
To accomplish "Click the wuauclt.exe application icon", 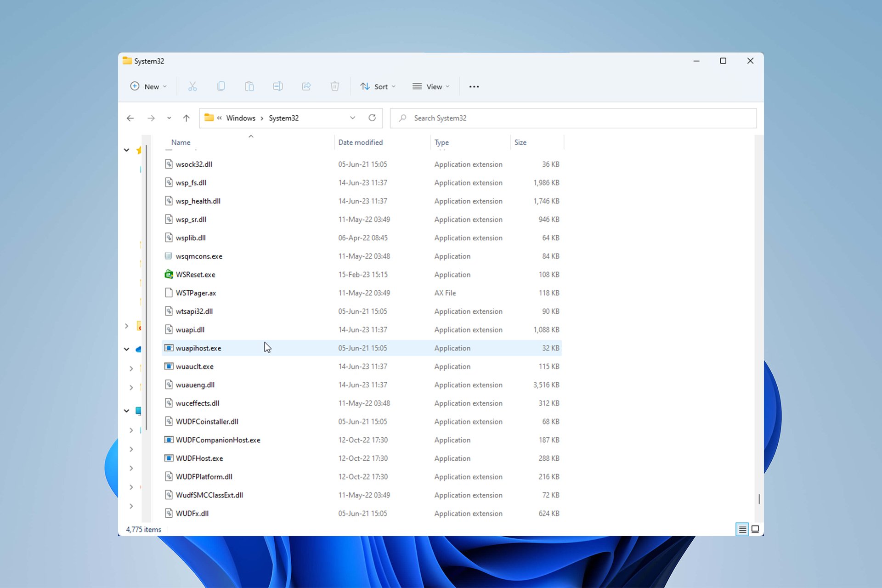I will [x=169, y=366].
